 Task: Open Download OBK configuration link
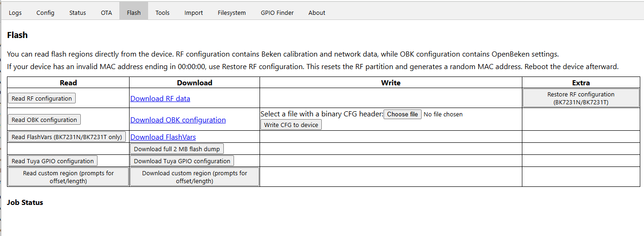point(178,120)
